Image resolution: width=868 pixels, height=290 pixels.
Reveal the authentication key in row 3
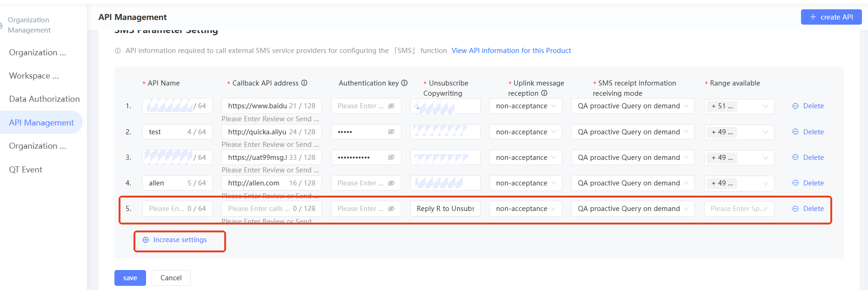click(391, 158)
